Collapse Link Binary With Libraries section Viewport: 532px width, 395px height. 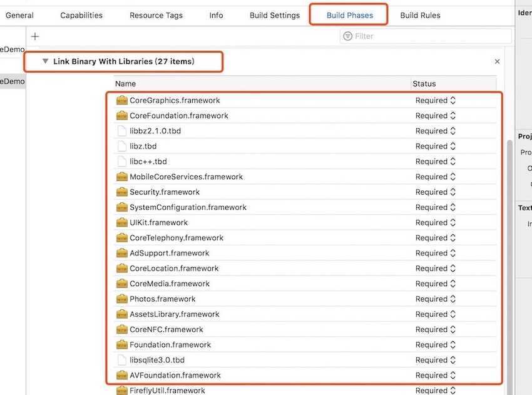click(x=45, y=61)
